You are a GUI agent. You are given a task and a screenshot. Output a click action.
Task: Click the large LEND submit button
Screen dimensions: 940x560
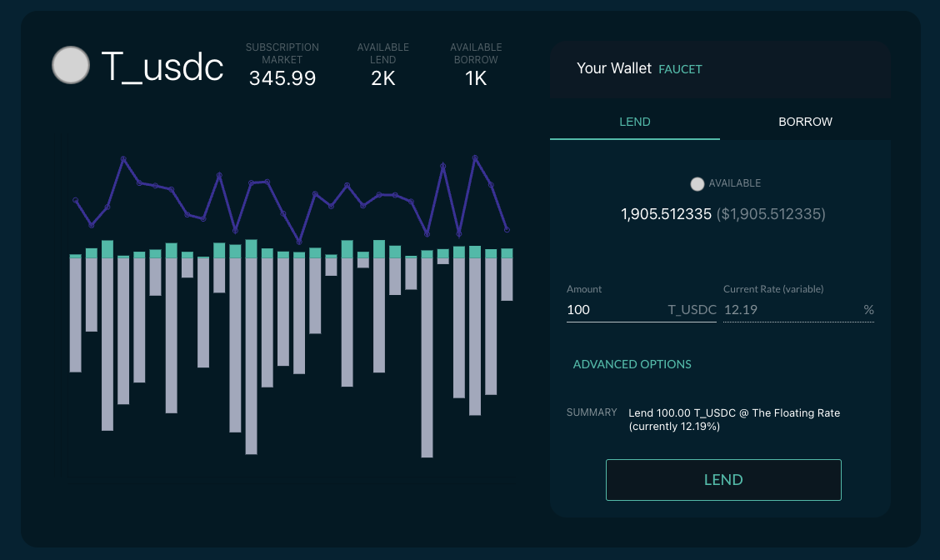click(723, 480)
